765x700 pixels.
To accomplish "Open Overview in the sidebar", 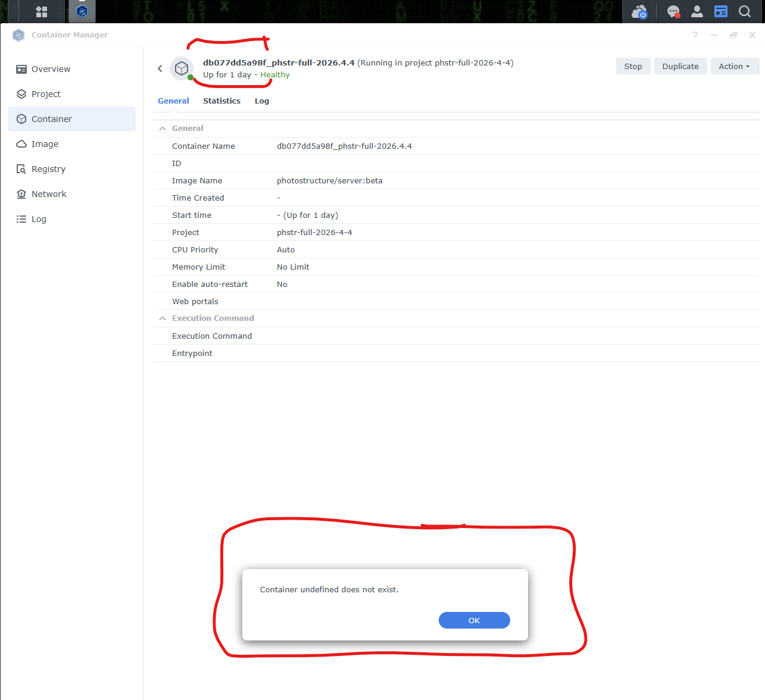I will (x=51, y=69).
